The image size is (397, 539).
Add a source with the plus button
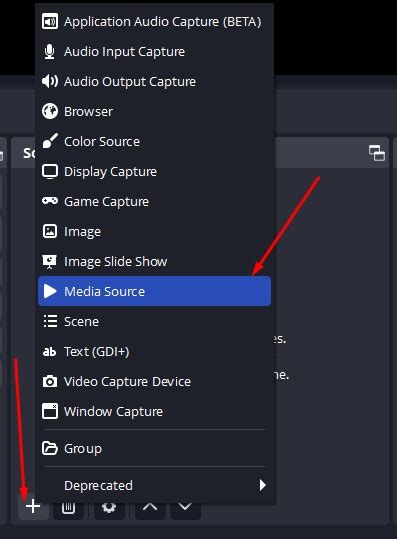tap(33, 506)
